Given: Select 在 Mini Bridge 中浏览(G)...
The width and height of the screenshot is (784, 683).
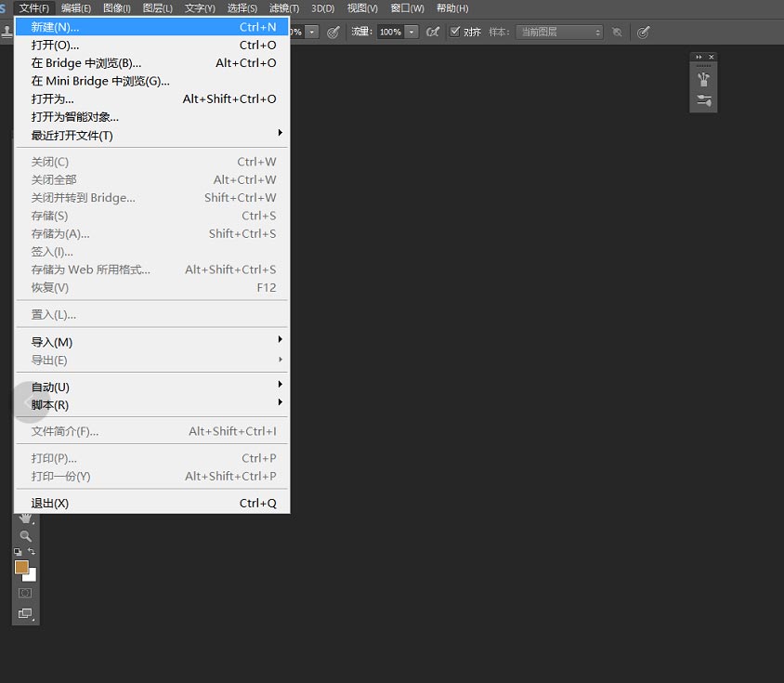Looking at the screenshot, I should pyautogui.click(x=152, y=81).
